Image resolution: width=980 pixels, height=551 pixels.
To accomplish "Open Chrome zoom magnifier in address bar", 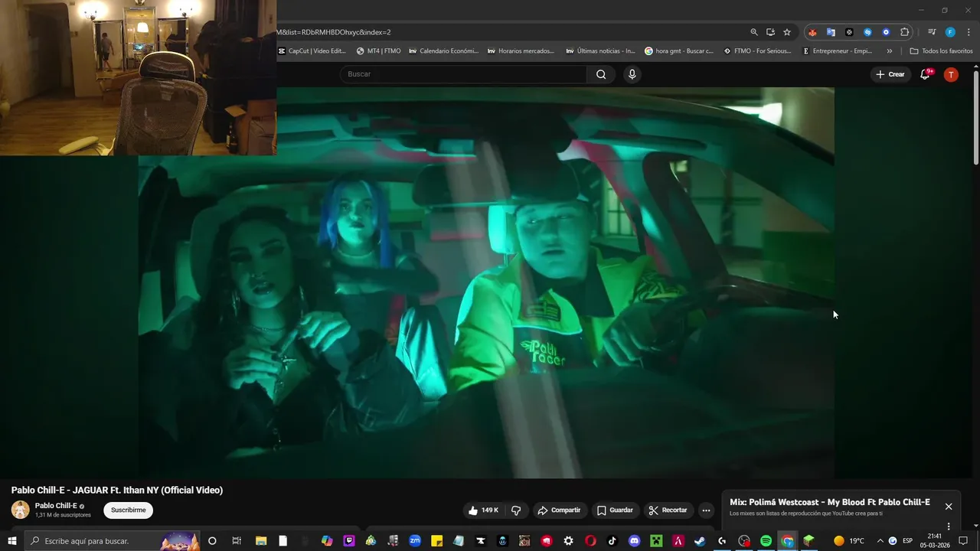I will [x=754, y=32].
